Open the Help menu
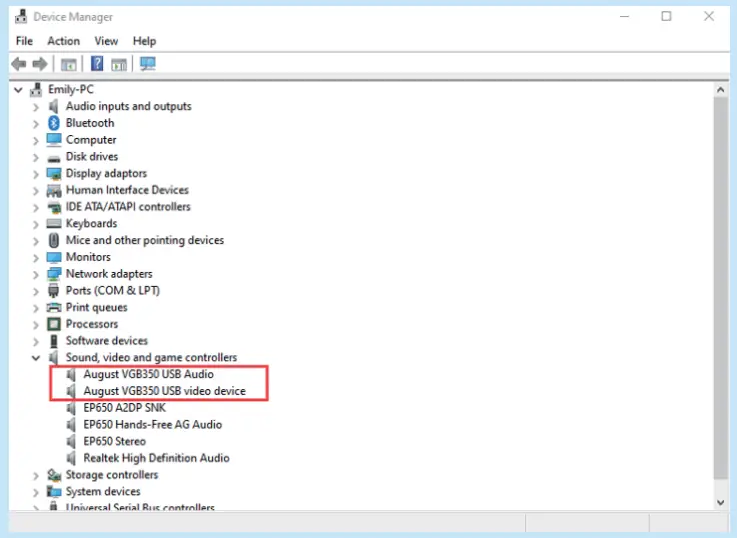The width and height of the screenshot is (737, 538). coord(144,41)
